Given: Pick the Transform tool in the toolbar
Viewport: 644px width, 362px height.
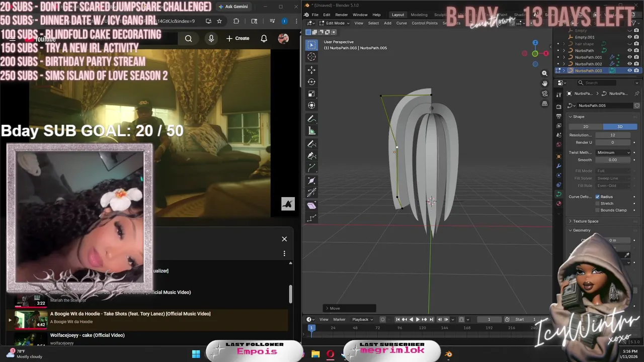Looking at the screenshot, I should (311, 105).
